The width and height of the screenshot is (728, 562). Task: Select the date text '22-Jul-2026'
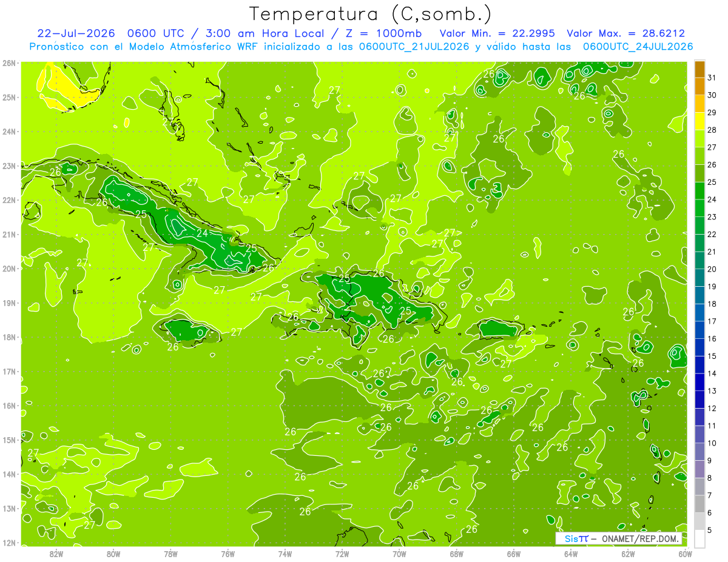pos(76,33)
